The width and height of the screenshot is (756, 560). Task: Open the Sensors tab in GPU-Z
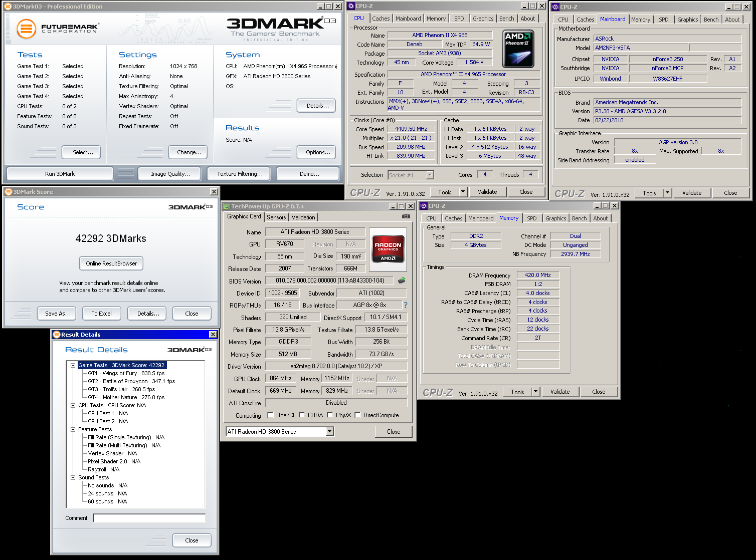[276, 217]
